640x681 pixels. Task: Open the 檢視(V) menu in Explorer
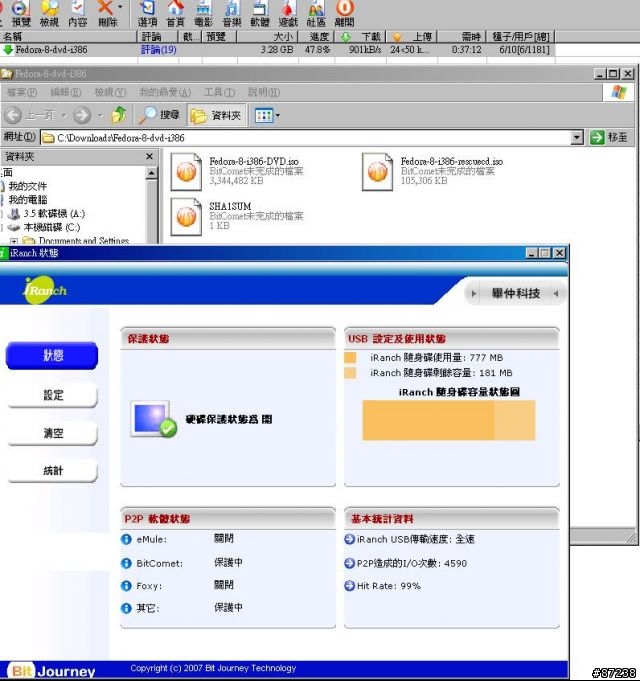tap(110, 92)
